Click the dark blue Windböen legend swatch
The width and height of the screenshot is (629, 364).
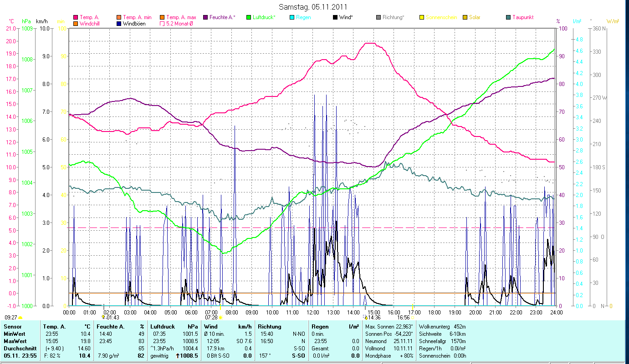[119, 24]
